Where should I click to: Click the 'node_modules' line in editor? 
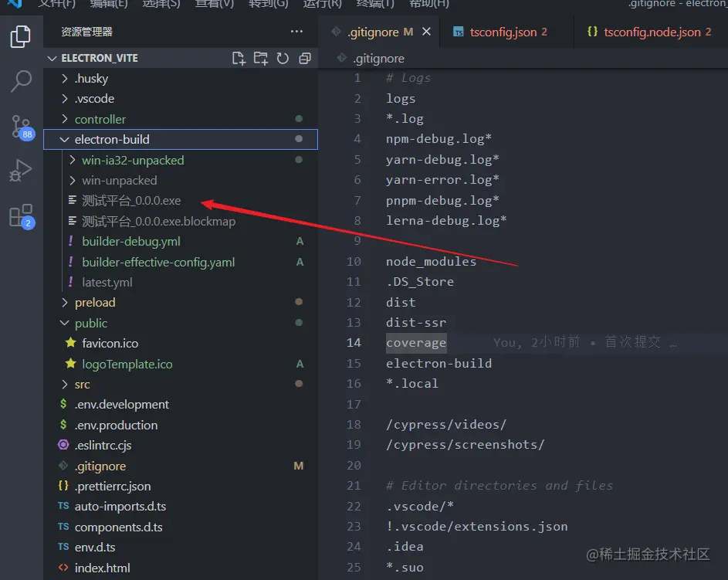(431, 262)
